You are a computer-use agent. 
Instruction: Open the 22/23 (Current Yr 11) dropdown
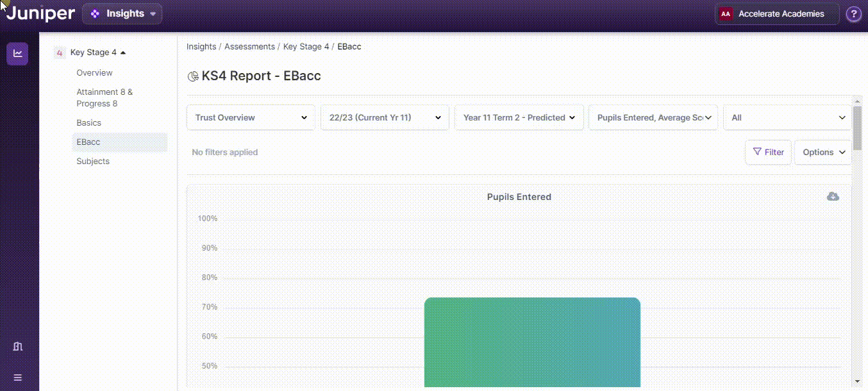tap(385, 118)
